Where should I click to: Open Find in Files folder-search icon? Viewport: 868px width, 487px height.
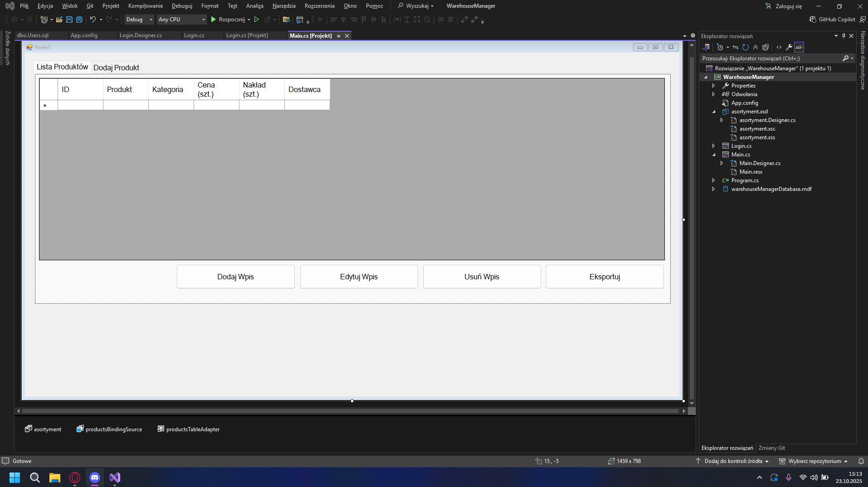tap(286, 19)
